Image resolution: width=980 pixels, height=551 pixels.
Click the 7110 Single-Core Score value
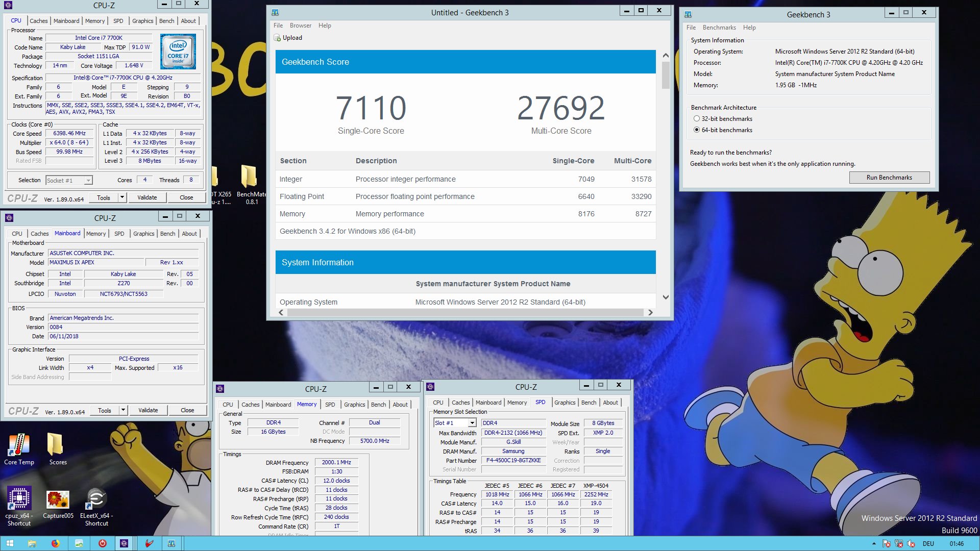[x=371, y=108]
